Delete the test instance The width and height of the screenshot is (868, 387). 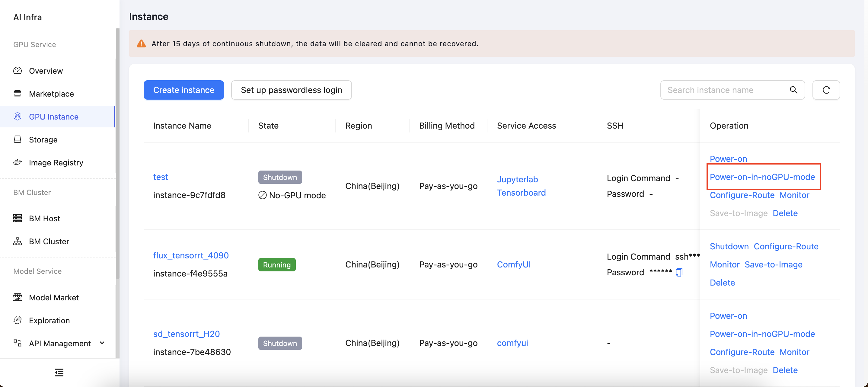point(785,213)
